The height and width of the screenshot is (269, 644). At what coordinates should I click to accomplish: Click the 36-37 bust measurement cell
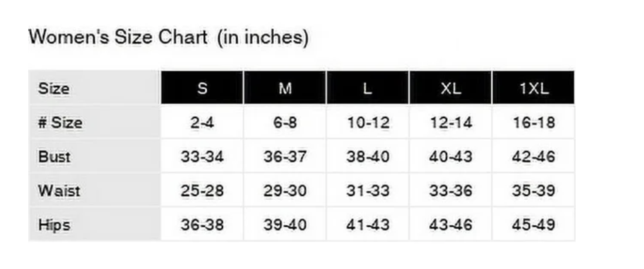click(285, 156)
